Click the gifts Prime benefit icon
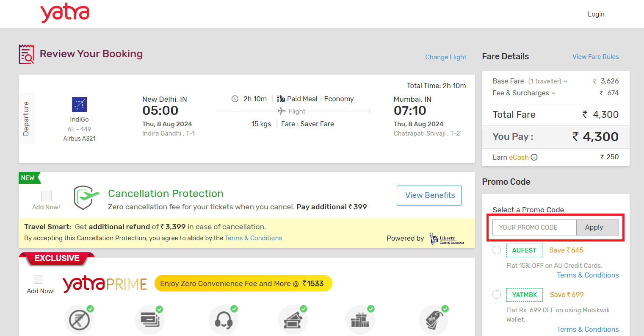 (x=360, y=319)
